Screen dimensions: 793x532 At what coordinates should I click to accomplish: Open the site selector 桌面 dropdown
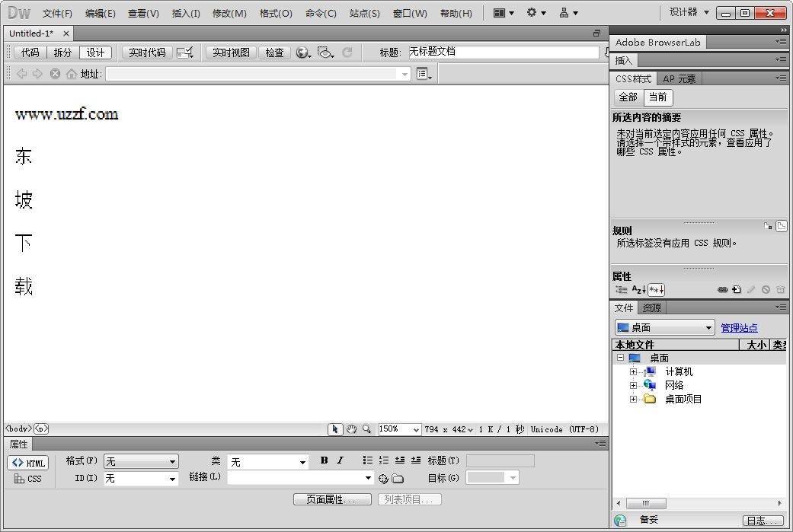(665, 327)
